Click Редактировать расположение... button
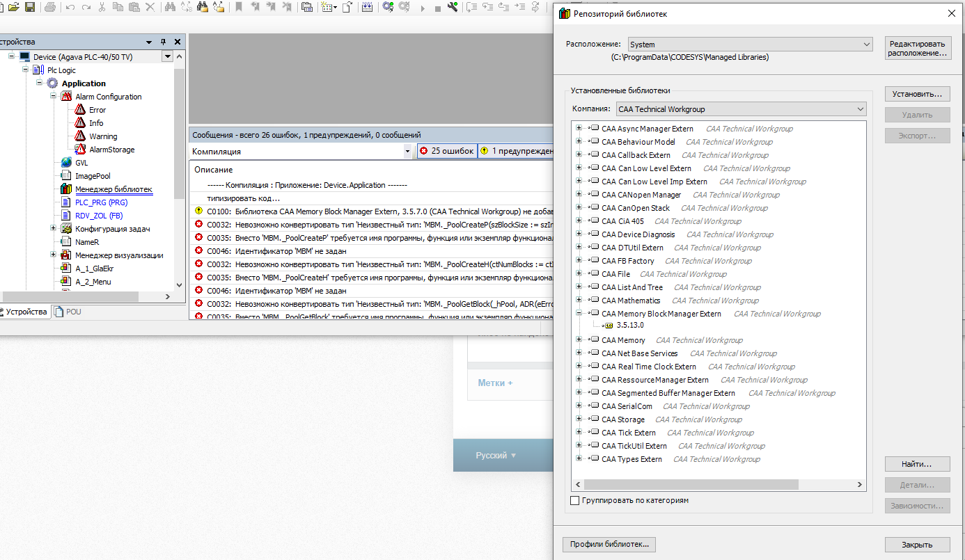Screen dimensions: 965x560 pyautogui.click(x=918, y=48)
